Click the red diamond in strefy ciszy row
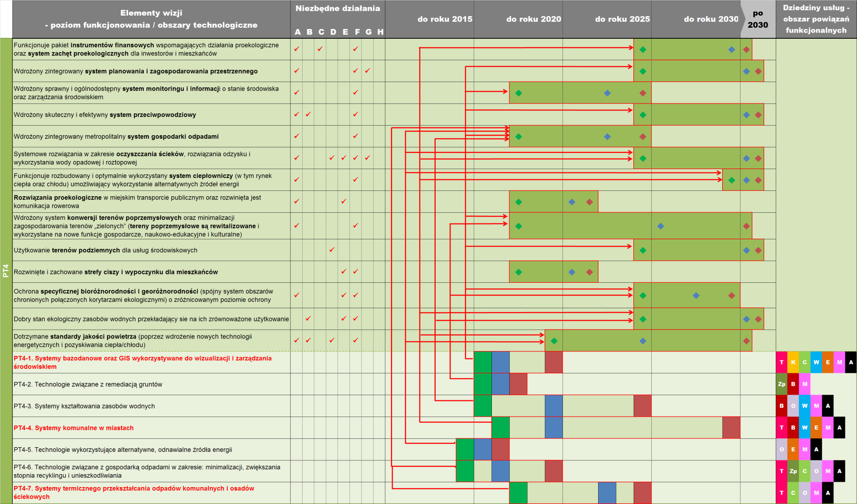This screenshot has height=504, width=857. point(590,272)
